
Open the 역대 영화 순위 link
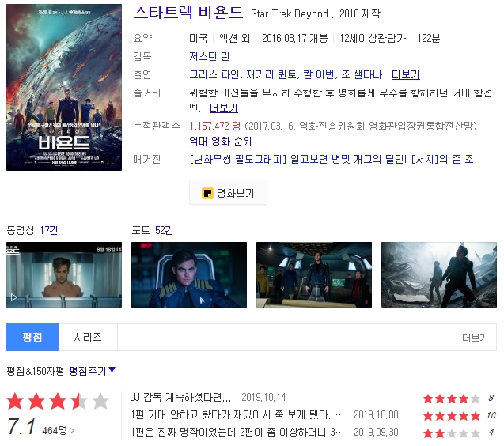click(x=221, y=141)
